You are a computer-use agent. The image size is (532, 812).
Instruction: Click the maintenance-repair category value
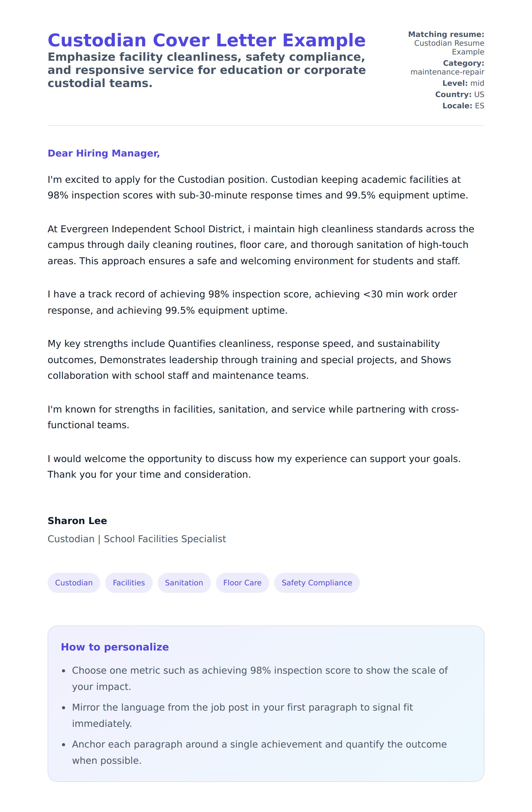click(447, 72)
